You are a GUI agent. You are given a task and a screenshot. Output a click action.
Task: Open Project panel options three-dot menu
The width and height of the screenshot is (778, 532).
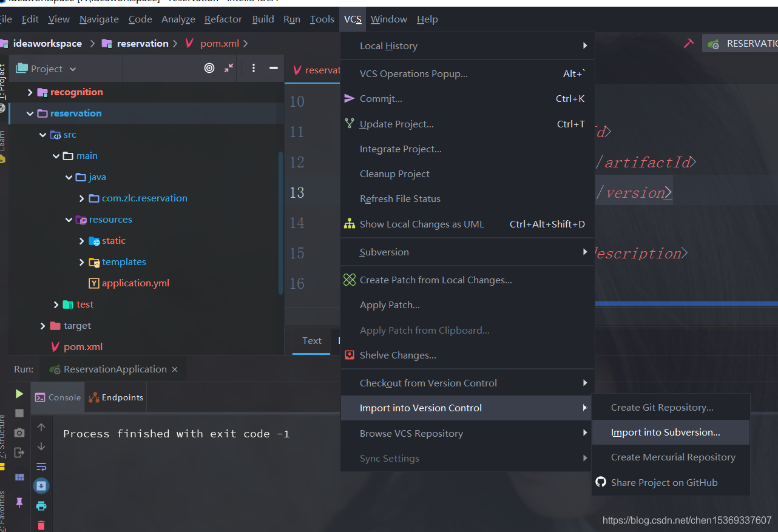(254, 69)
